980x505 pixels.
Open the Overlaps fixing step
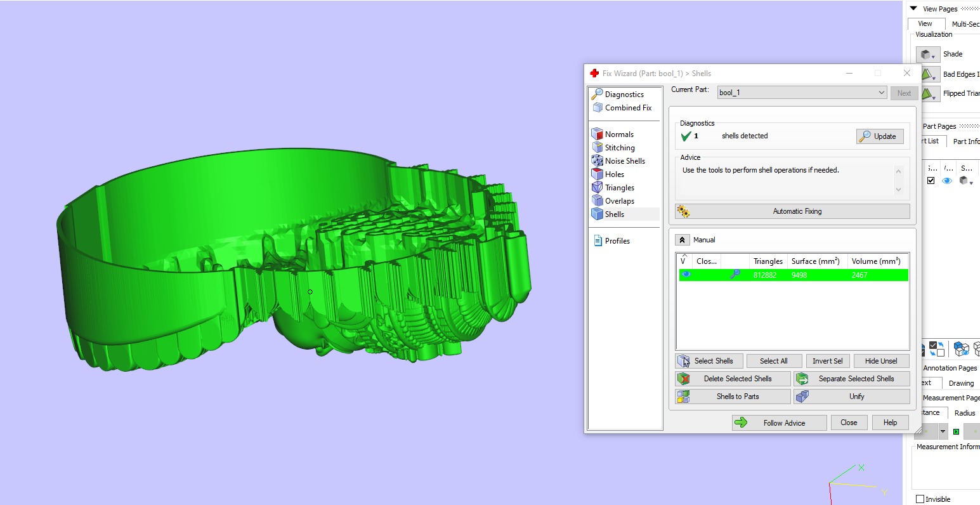tap(613, 200)
